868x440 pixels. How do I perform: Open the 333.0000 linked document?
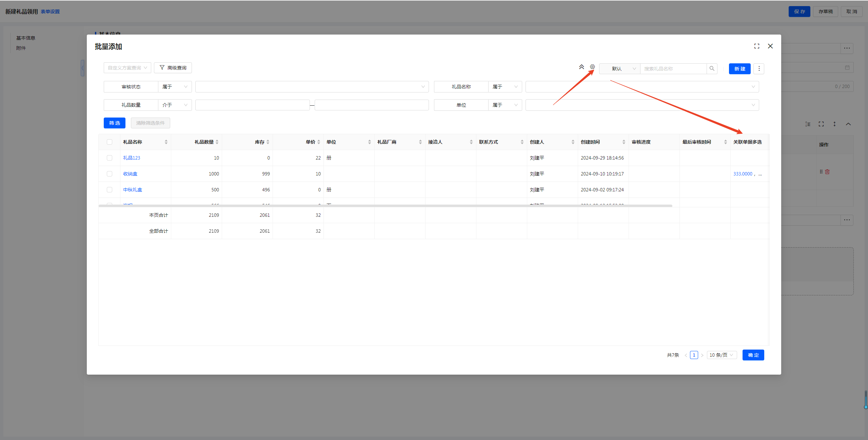[x=743, y=174]
